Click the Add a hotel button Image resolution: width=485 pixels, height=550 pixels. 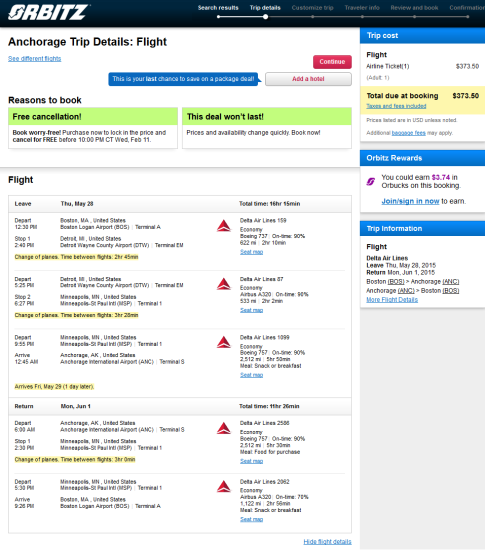(308, 79)
